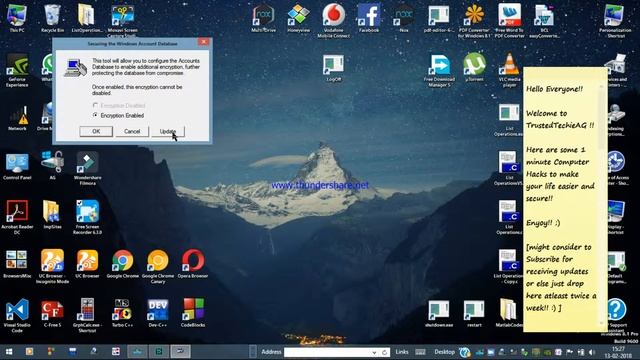The height and width of the screenshot is (360, 640).
Task: Launch the CodeBlocks icon
Action: click(193, 313)
